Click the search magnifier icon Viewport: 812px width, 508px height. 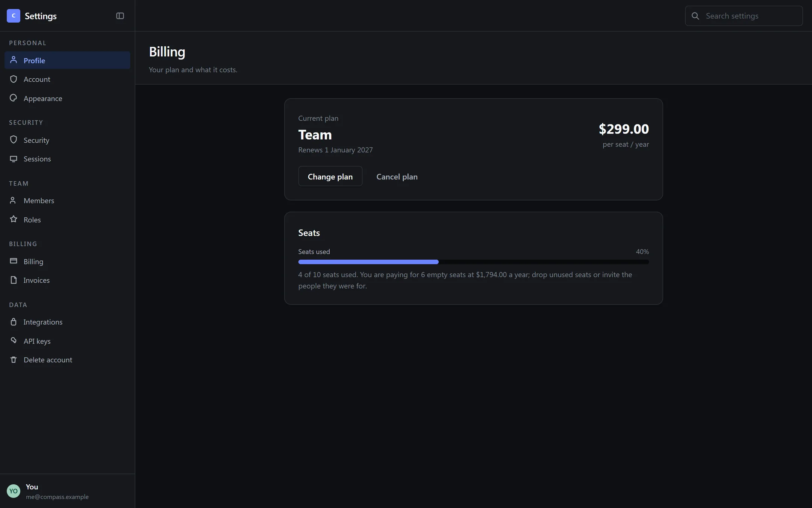point(695,16)
